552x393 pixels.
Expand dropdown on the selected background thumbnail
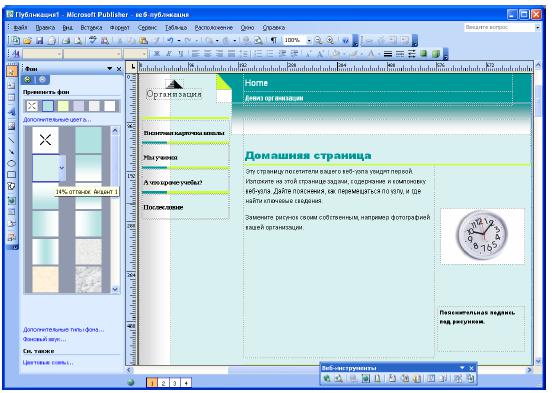coord(62,168)
